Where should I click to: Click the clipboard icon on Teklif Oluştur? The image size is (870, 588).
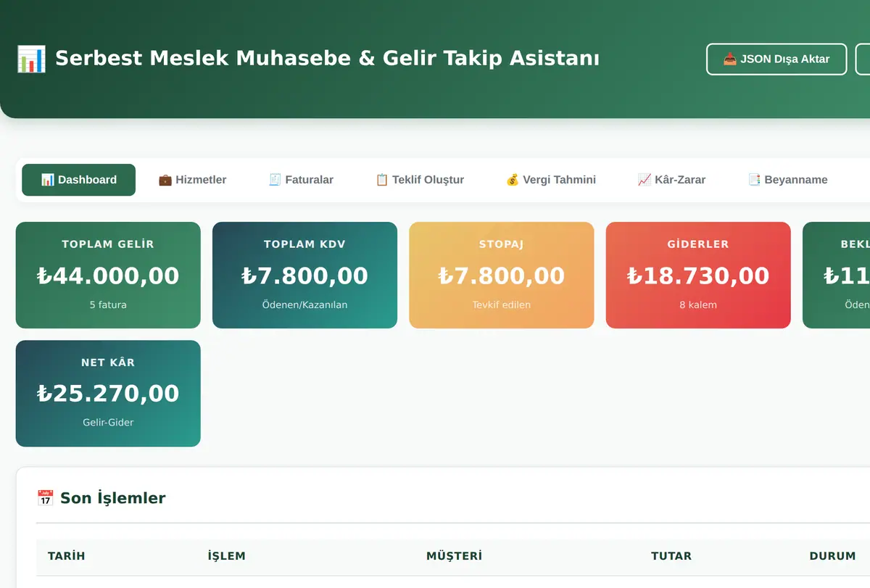tap(382, 180)
